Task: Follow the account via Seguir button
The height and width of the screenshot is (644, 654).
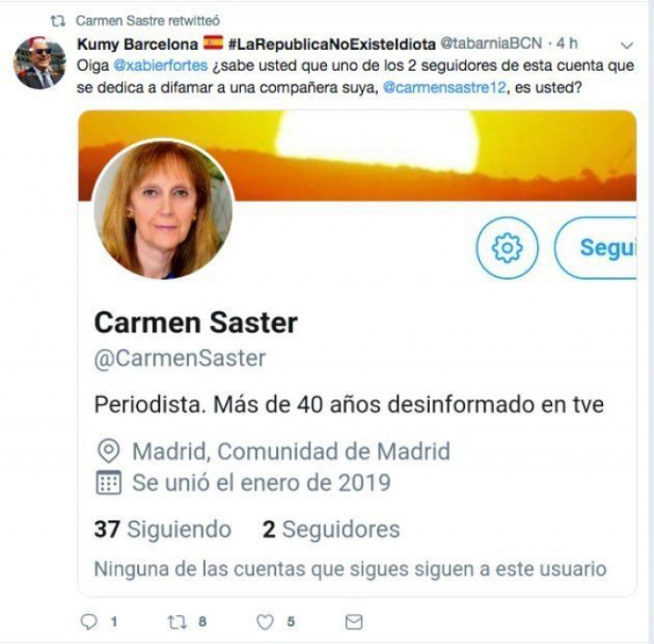Action: [x=596, y=248]
